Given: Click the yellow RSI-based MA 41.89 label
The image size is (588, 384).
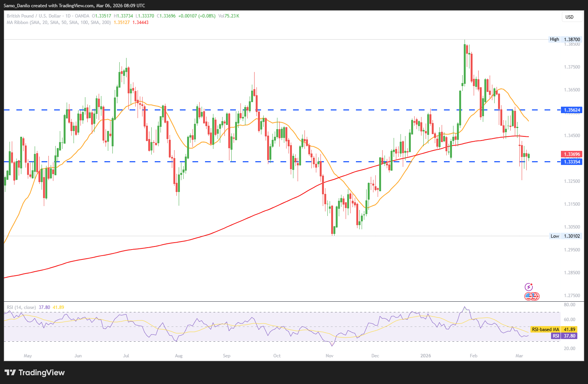Looking at the screenshot, I should coord(554,329).
